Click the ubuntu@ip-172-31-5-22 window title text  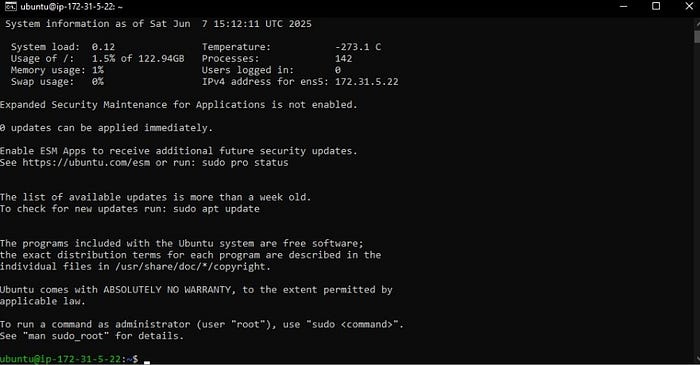tap(71, 7)
